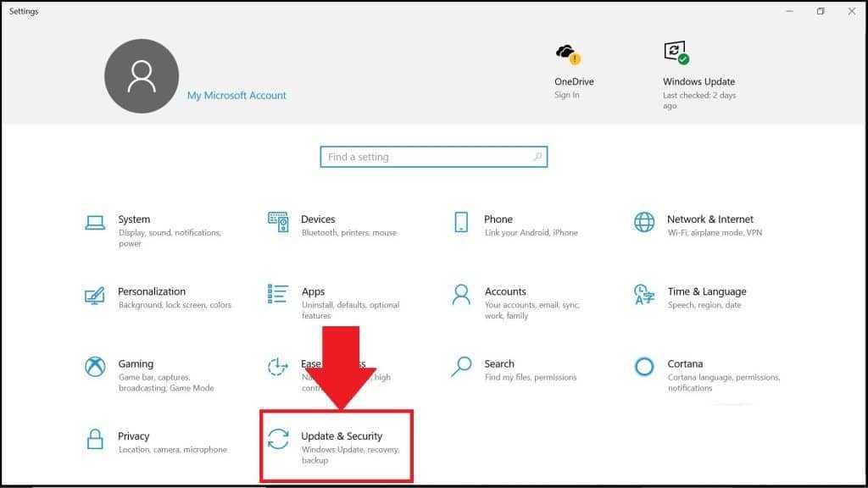Click the Update & Security refresh icon
This screenshot has width=868, height=488.
278,440
